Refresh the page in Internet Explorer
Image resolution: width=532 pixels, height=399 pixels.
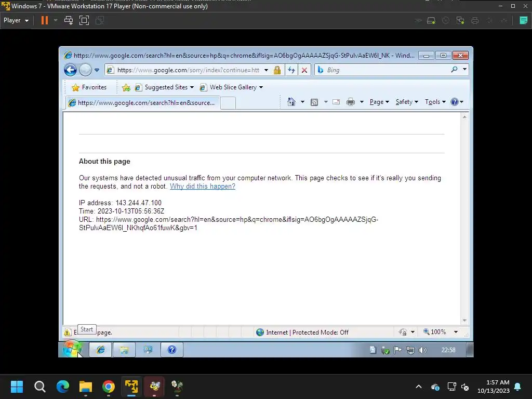291,70
